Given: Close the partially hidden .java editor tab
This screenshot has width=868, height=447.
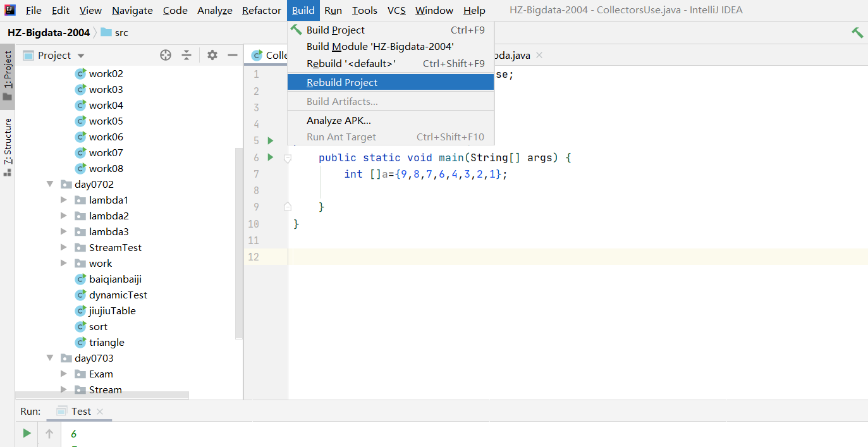Looking at the screenshot, I should tap(539, 55).
